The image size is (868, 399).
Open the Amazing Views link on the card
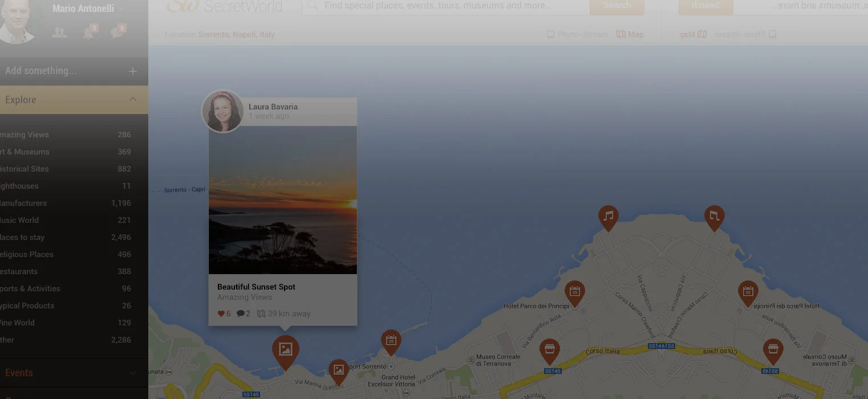(245, 298)
